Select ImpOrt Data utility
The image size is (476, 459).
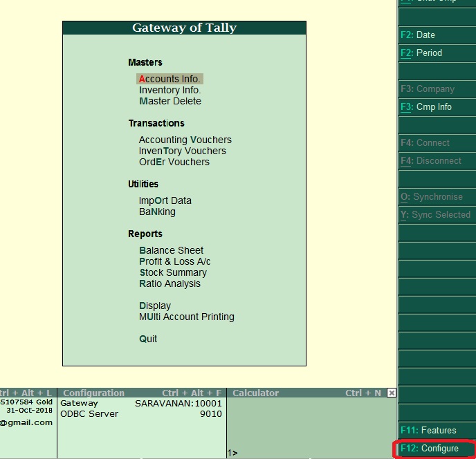pyautogui.click(x=165, y=201)
